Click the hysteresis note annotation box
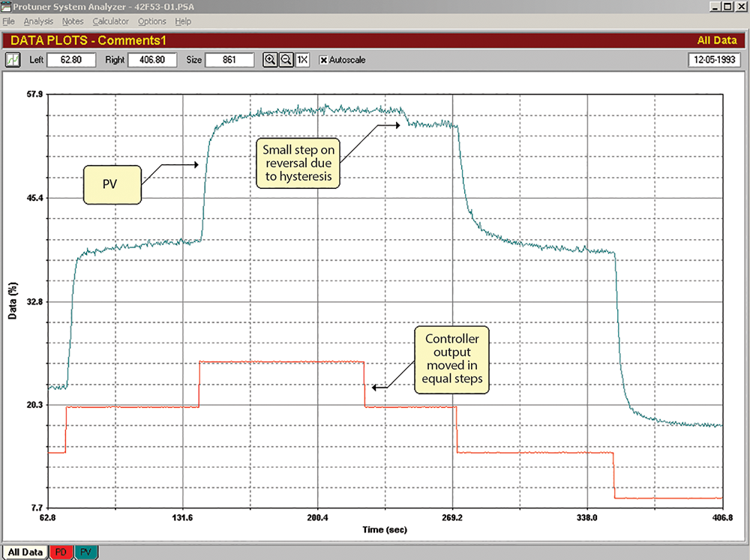Viewport: 750px width, 560px height. [x=298, y=163]
